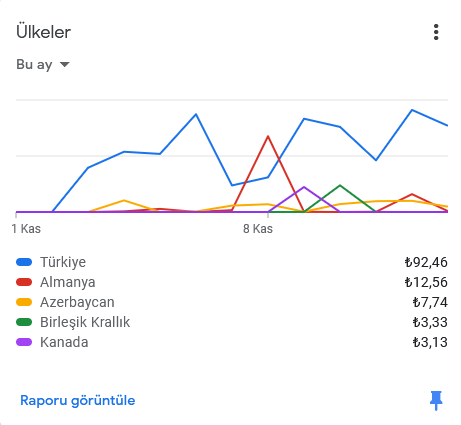Click the 8 Kas axis marker

258,229
